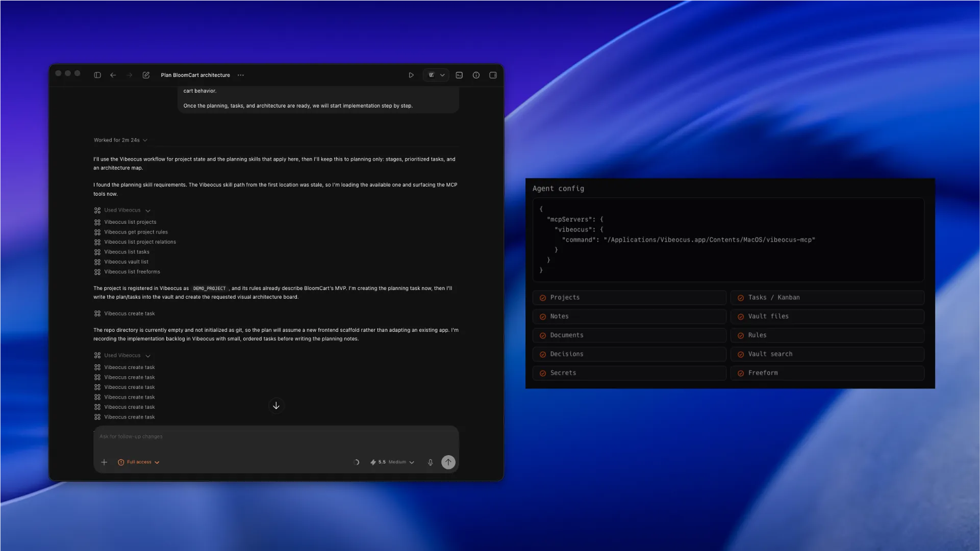The width and height of the screenshot is (980, 551).
Task: Select the Rules capability item
Action: [x=827, y=335]
